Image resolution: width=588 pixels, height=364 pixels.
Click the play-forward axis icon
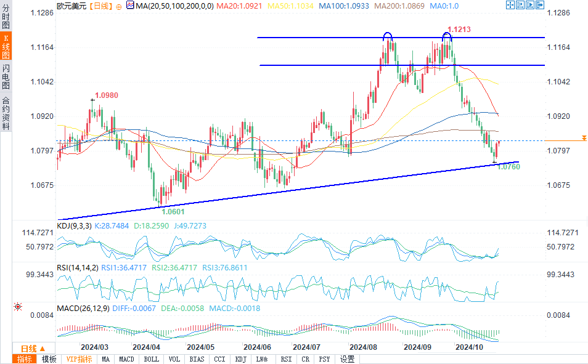[x=529, y=5]
